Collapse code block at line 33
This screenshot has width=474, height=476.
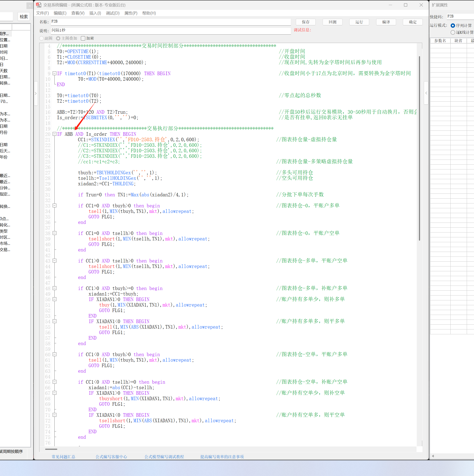(x=54, y=205)
